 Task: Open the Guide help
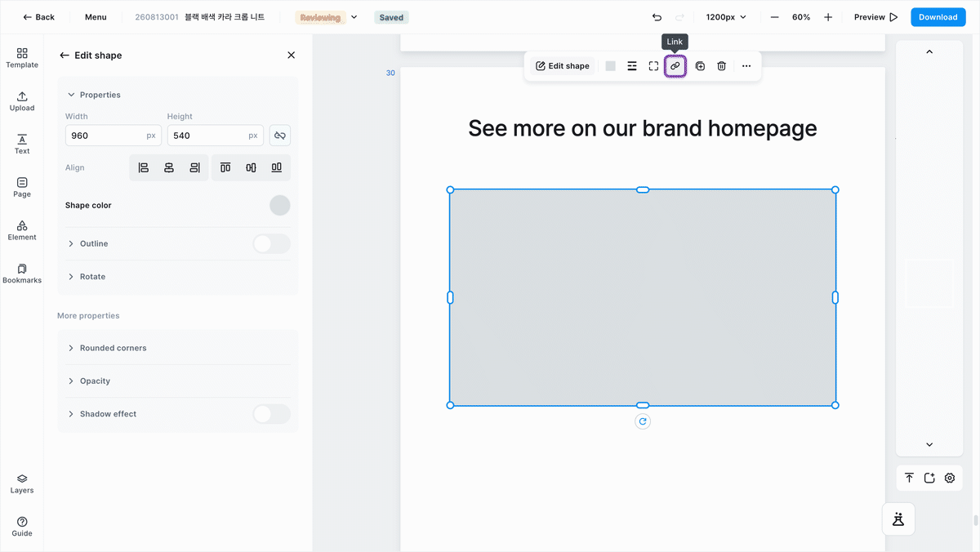[x=22, y=527]
